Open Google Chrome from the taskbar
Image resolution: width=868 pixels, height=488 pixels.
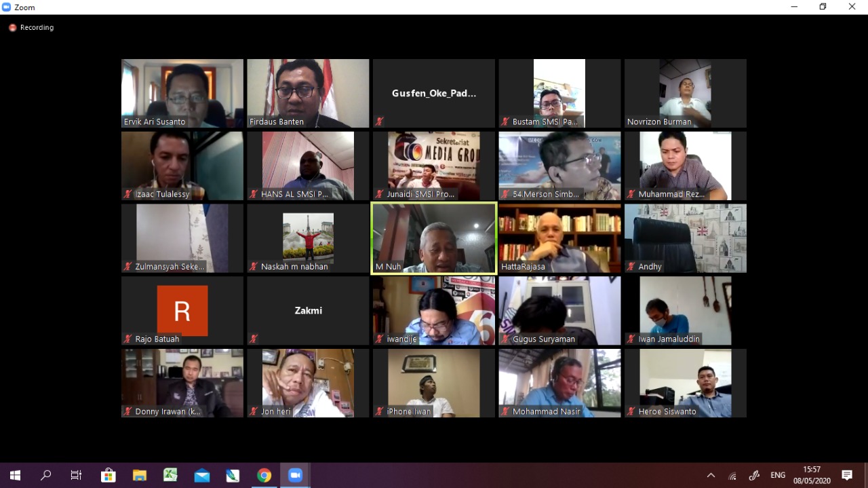264,475
